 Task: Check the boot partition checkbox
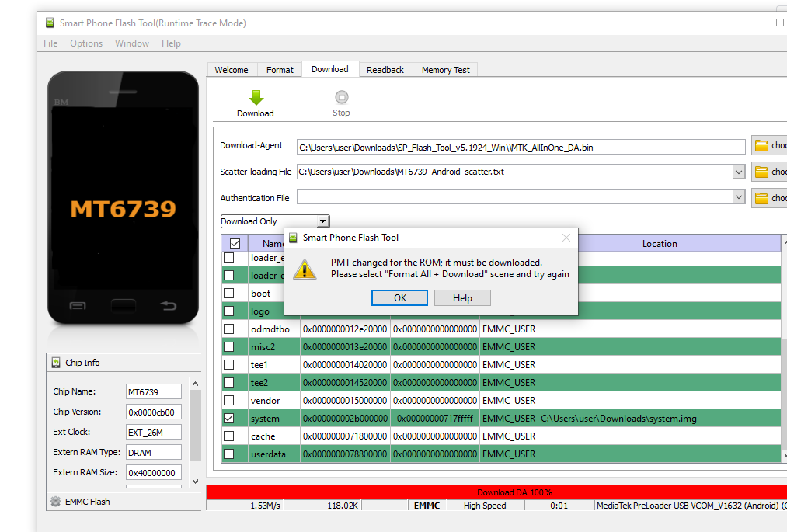coord(229,293)
